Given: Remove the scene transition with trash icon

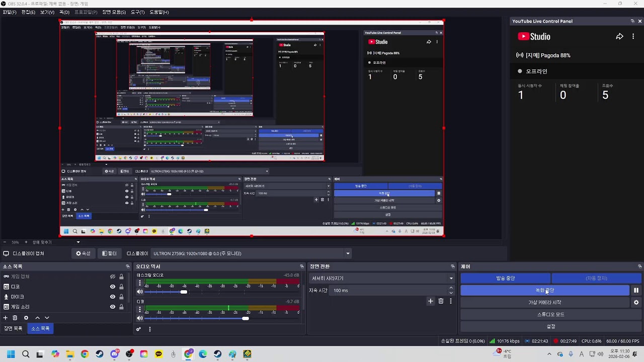Looking at the screenshot, I should (x=441, y=301).
